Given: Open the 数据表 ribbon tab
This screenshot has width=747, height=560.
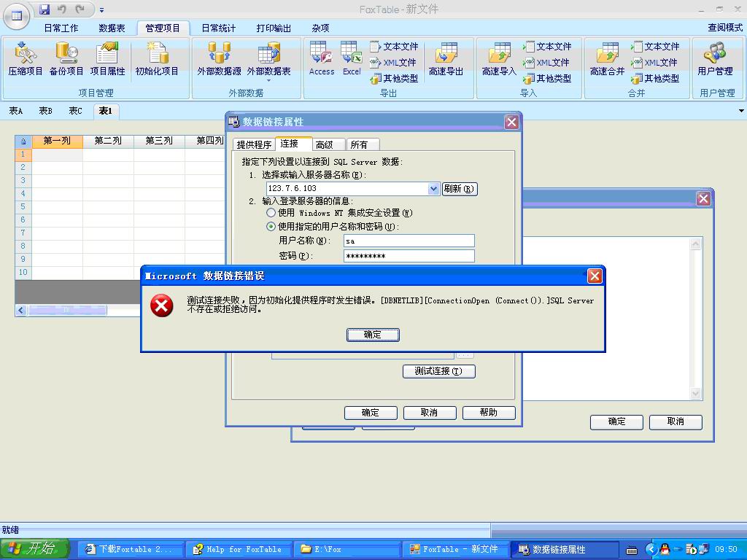Looking at the screenshot, I should [112, 28].
